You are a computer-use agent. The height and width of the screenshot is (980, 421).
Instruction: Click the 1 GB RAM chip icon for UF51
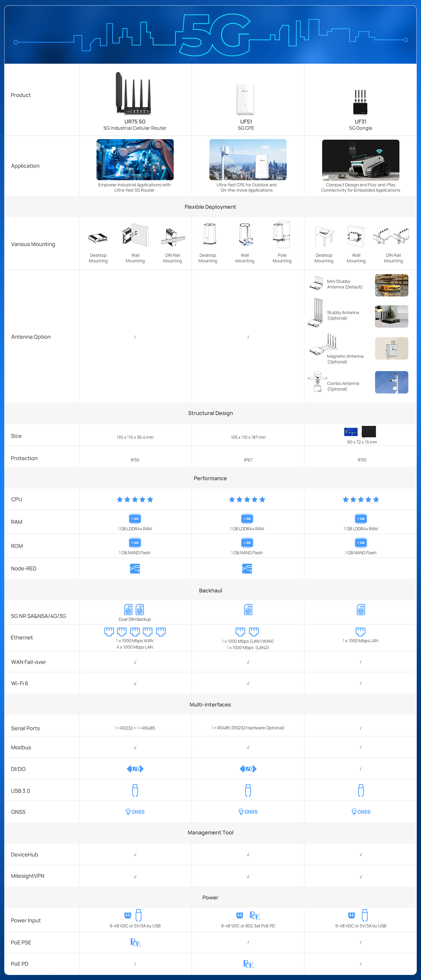(x=247, y=519)
